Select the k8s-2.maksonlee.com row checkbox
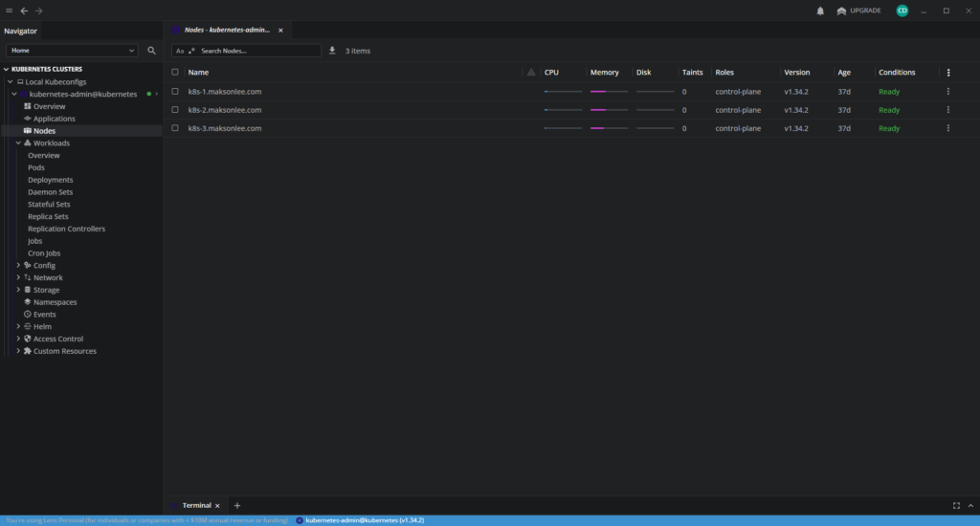The width and height of the screenshot is (980, 526). pos(175,110)
